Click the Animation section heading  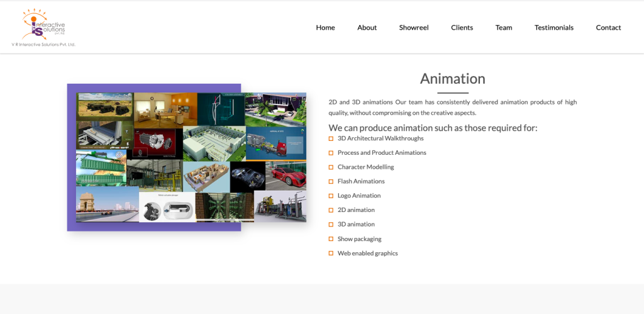point(452,79)
